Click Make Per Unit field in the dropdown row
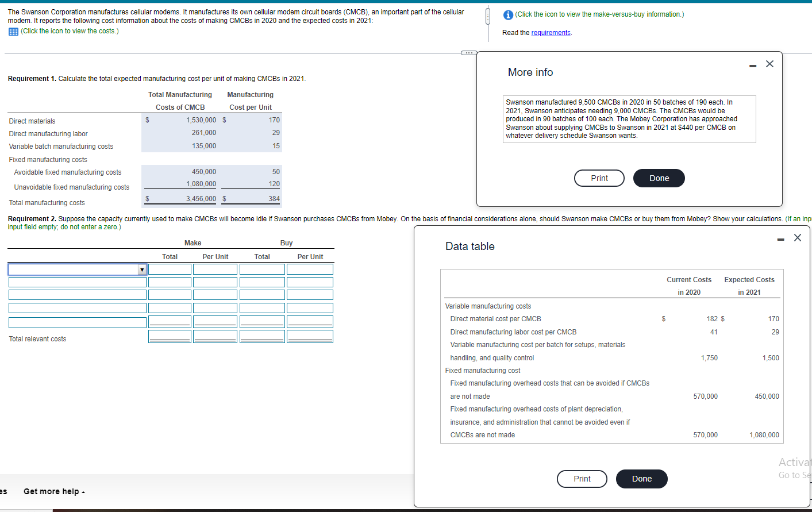The width and height of the screenshot is (812, 512). tap(215, 270)
